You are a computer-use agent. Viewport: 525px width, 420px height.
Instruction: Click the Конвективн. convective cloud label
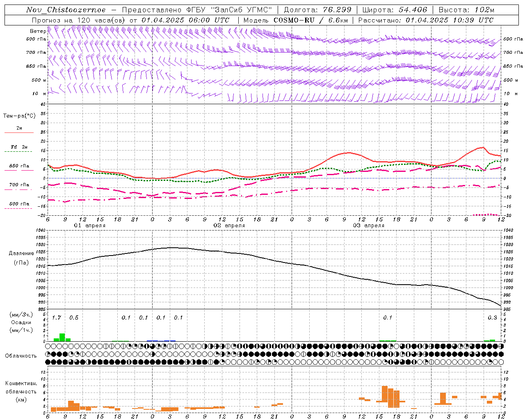pos(21,383)
